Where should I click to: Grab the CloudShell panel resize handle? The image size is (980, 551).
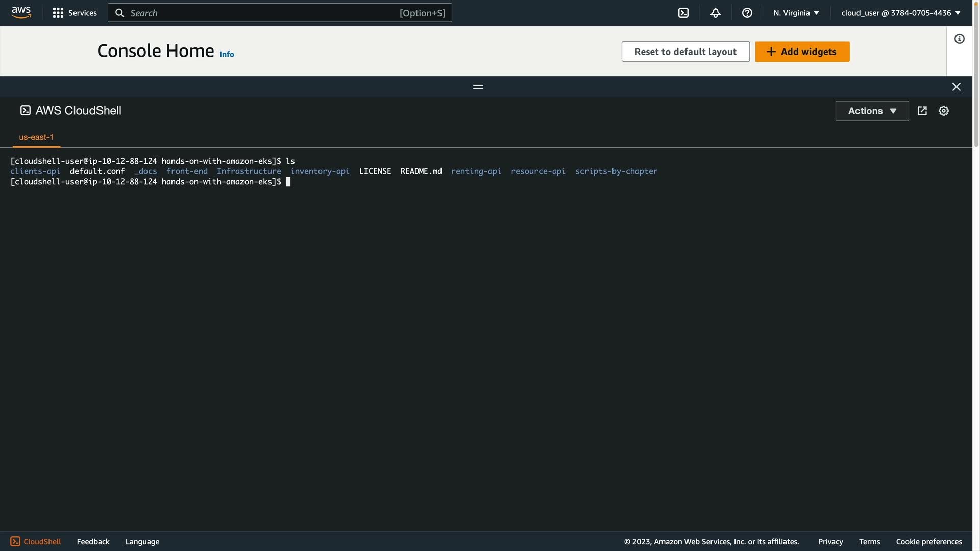click(x=478, y=87)
